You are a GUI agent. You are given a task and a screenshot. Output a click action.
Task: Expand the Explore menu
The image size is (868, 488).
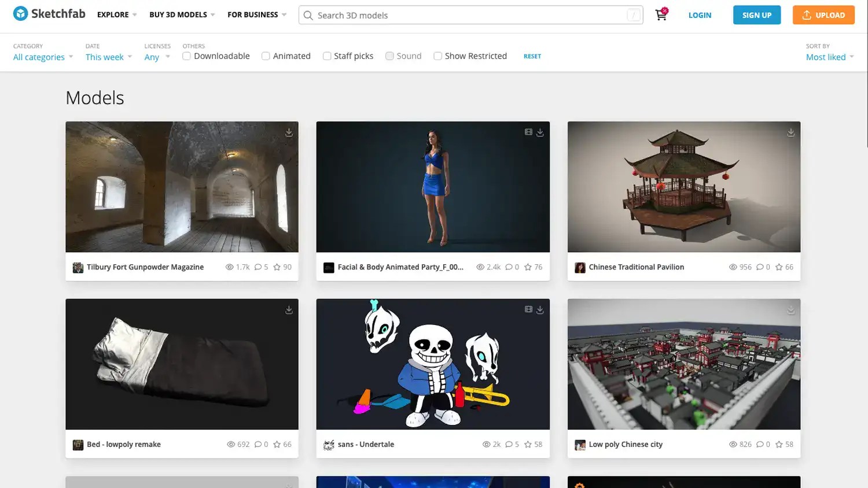pos(117,14)
